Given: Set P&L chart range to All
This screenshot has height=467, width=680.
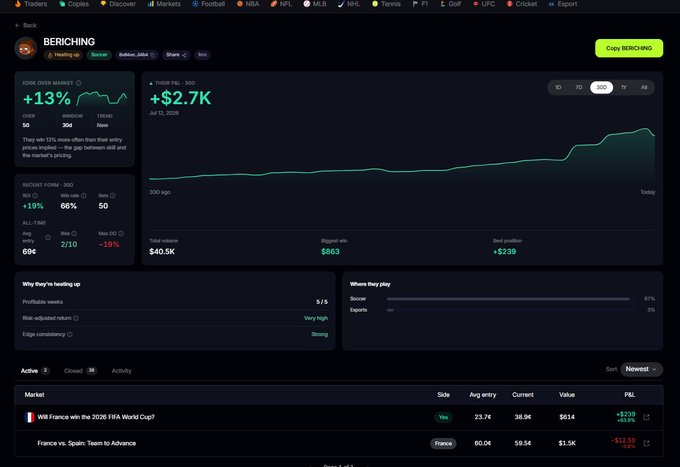Looking at the screenshot, I should (x=644, y=88).
